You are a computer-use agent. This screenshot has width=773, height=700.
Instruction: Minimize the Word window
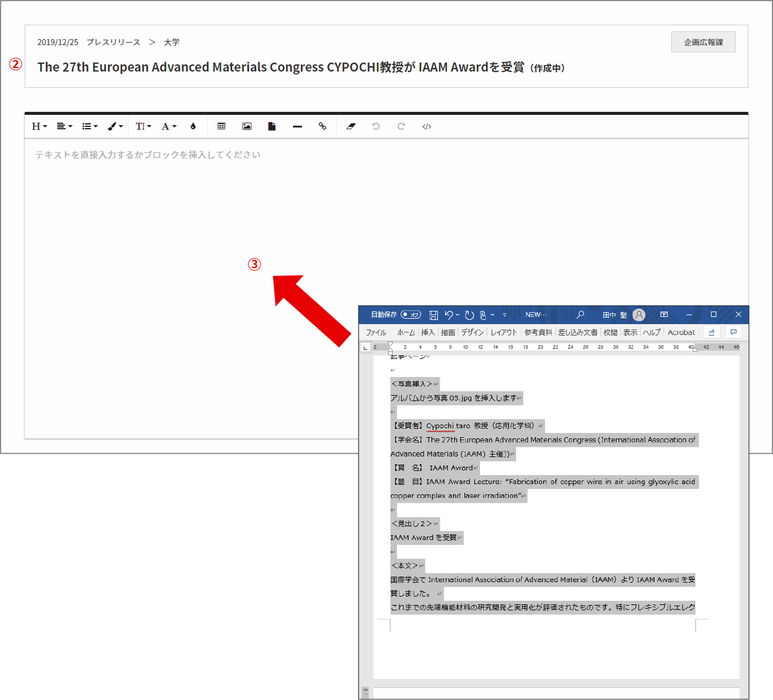[x=689, y=315]
